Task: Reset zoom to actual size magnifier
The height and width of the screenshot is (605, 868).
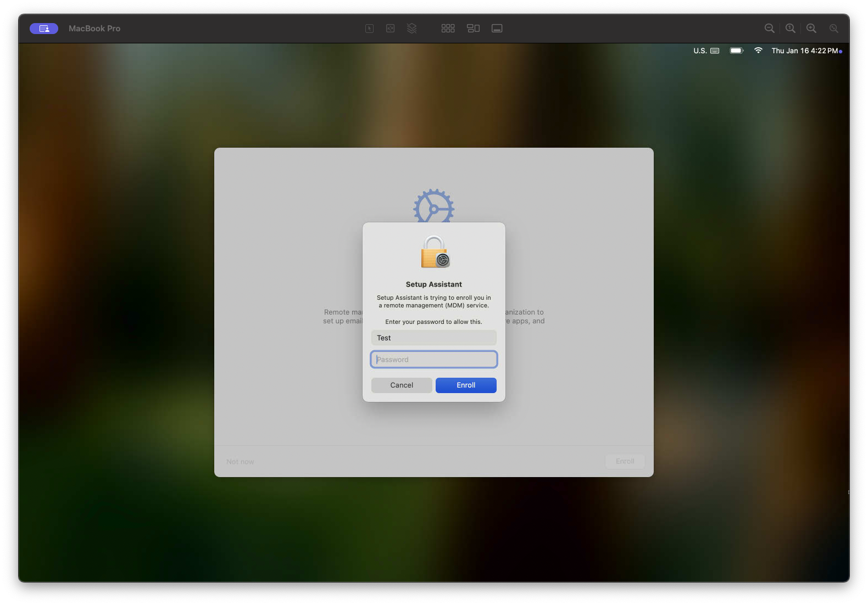Action: (x=790, y=29)
